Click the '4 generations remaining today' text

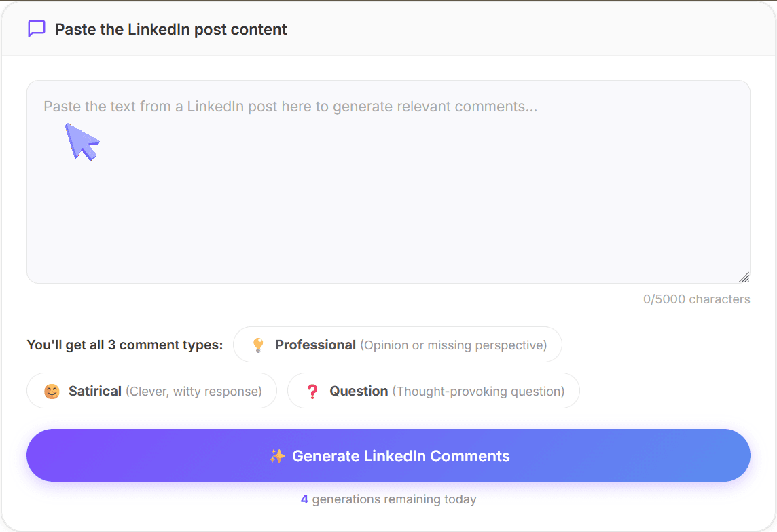point(388,499)
